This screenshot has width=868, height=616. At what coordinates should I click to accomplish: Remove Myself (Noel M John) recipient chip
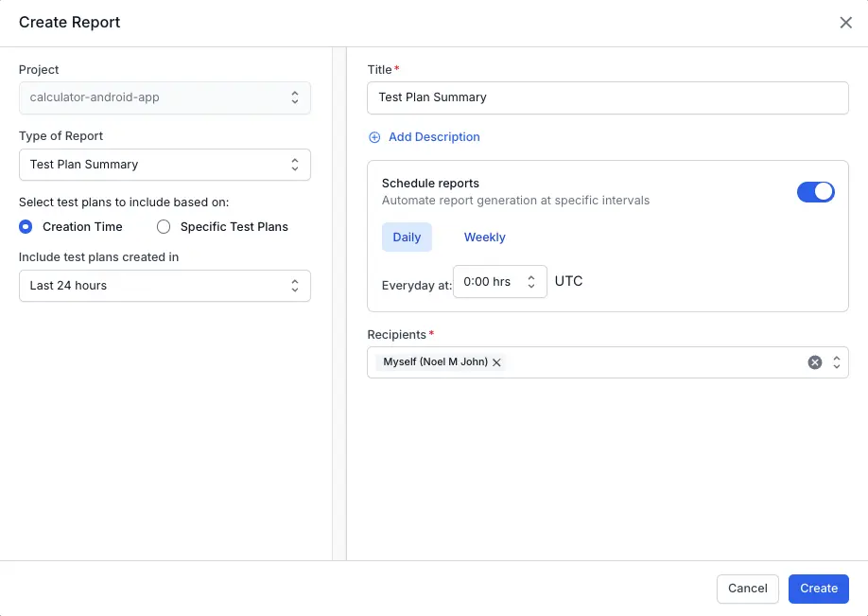coord(496,362)
